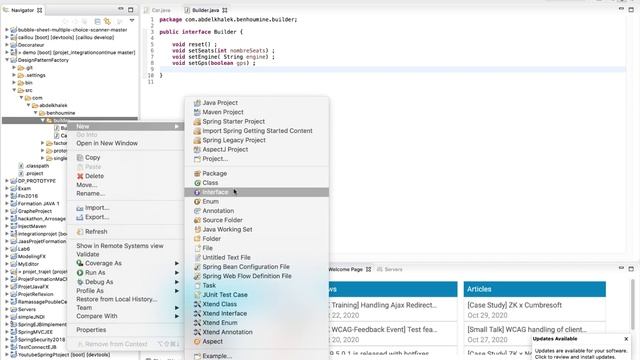Open Properties from context menu

91,330
